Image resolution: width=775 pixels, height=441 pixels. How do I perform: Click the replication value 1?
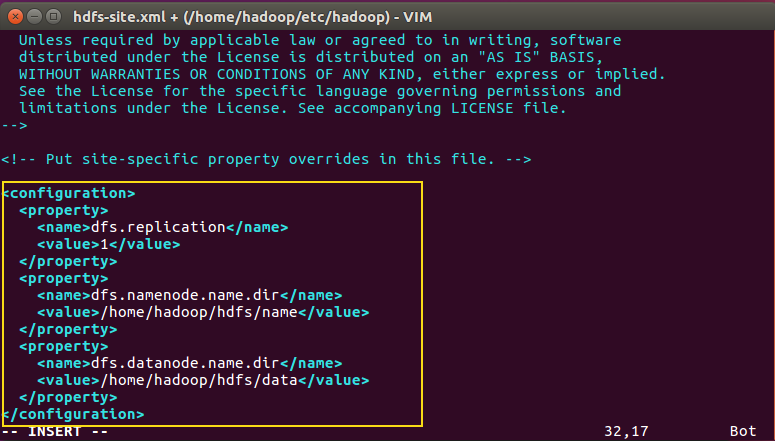103,244
